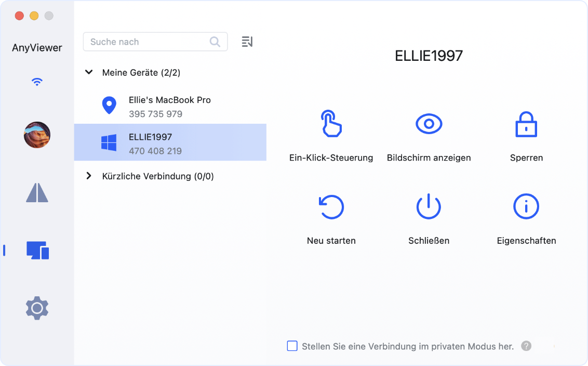Collapse the Meine Geräte group
Viewport: 588px width, 366px height.
click(89, 73)
